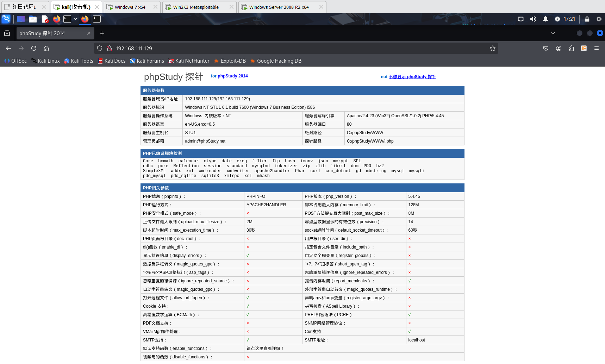Viewport: 605px width, 364px height.
Task: Click the volume speaker icon
Action: pyautogui.click(x=533, y=19)
